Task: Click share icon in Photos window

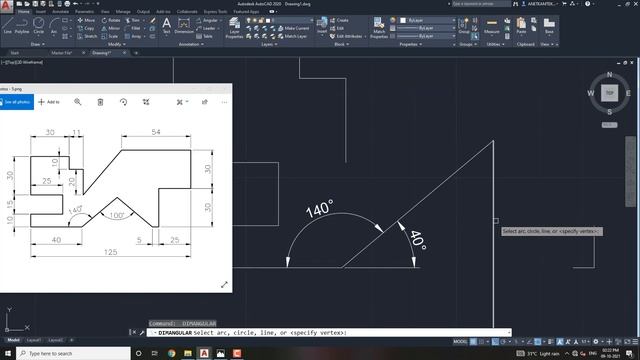Action: pyautogui.click(x=204, y=102)
